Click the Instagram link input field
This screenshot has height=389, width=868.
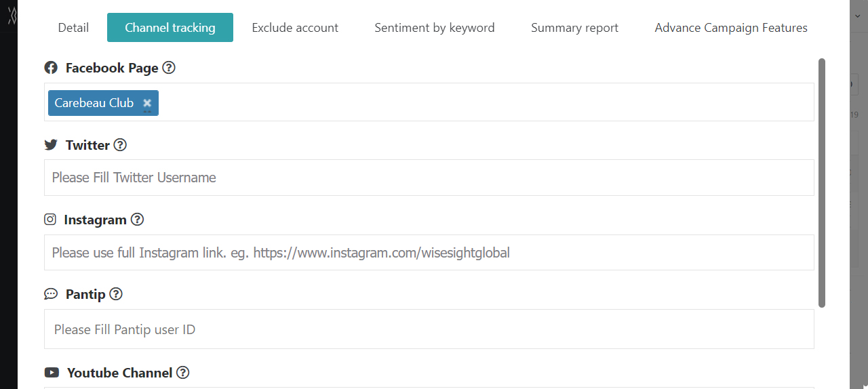(x=429, y=253)
